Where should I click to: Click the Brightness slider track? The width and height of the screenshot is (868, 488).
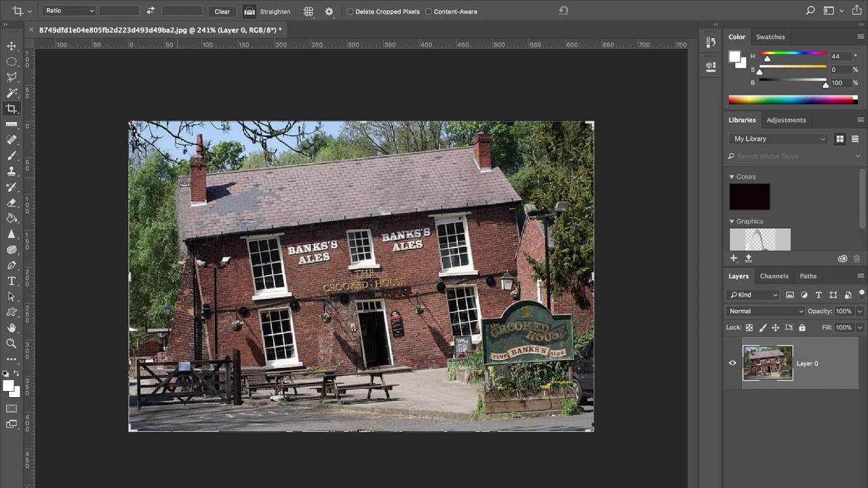[x=792, y=80]
